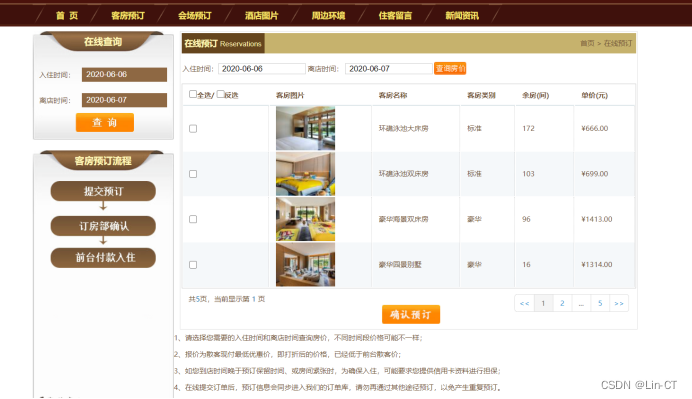Go to 酒店图片 in the top menu
692x399 pixels.
coord(262,15)
